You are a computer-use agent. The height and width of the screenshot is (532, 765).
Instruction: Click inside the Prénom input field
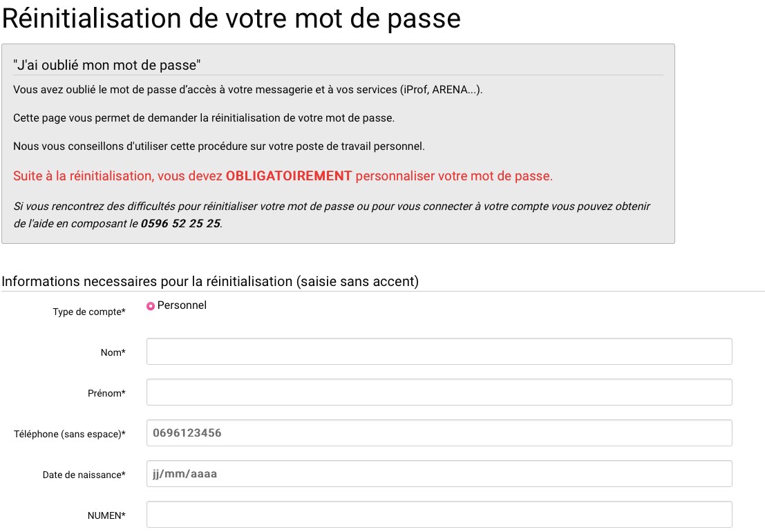[x=439, y=392]
